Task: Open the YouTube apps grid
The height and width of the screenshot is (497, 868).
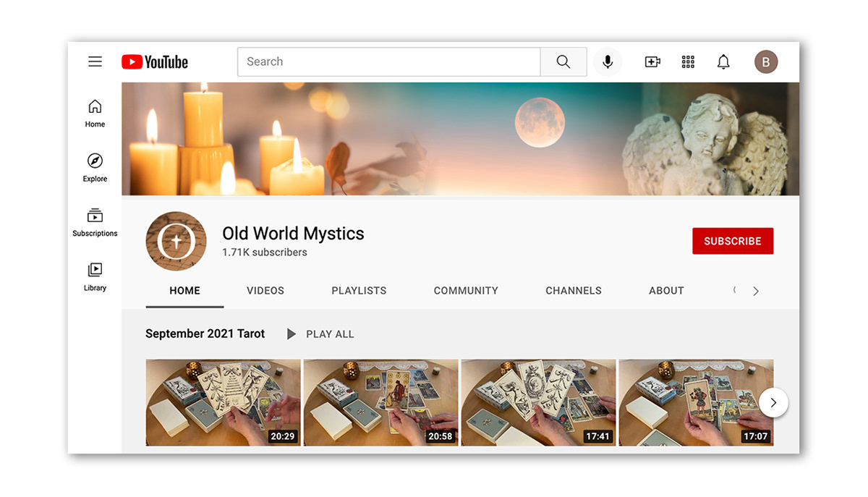Action: (x=688, y=62)
